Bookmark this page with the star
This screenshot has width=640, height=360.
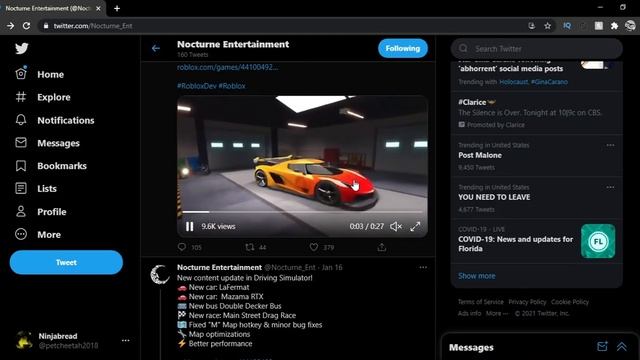click(x=547, y=26)
